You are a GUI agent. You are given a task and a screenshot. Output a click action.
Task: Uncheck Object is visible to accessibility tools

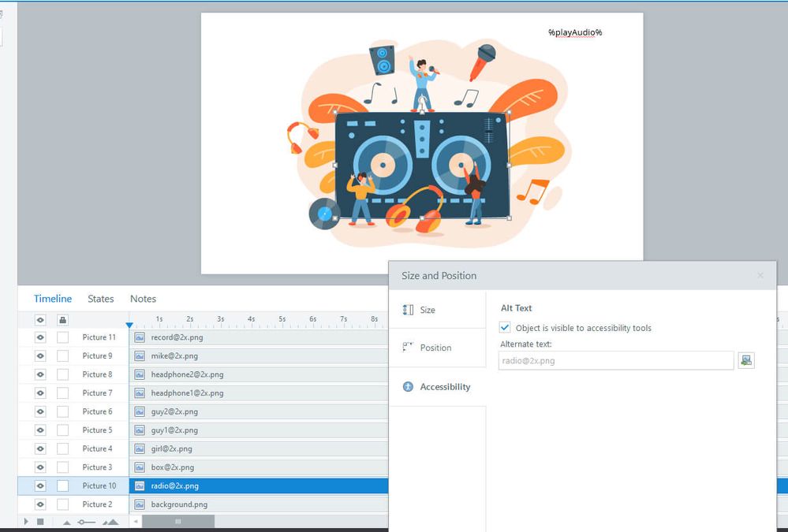point(505,328)
